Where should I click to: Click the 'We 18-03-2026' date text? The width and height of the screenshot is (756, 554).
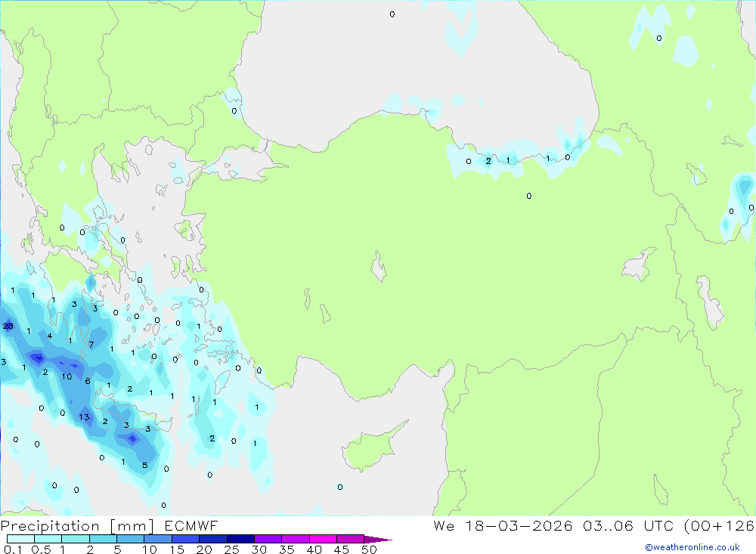503,525
